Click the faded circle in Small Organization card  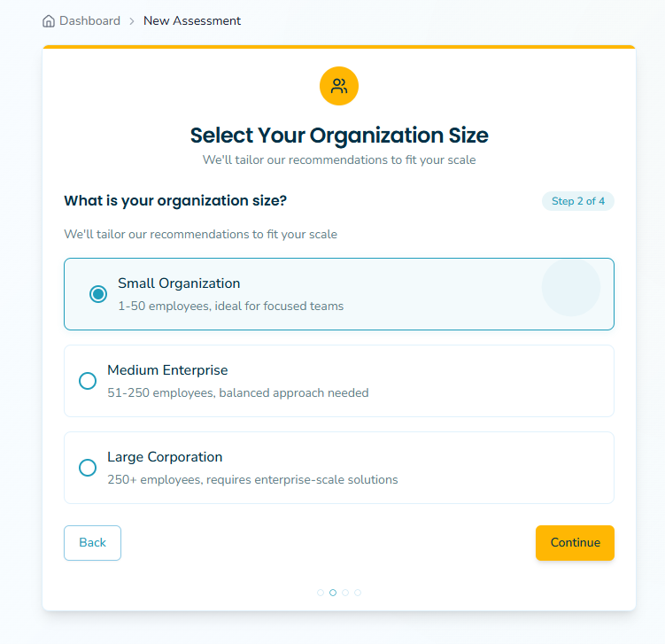pos(571,287)
